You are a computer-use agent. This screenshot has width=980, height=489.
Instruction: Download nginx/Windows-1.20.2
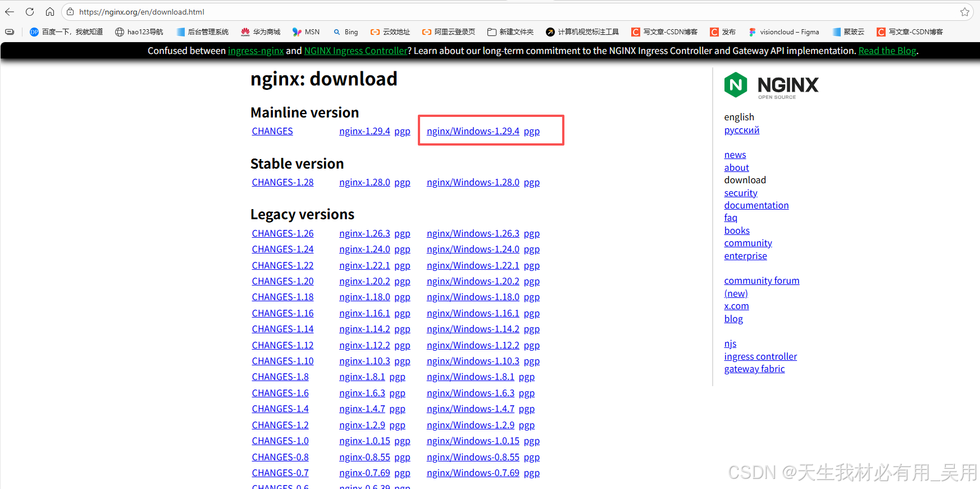[x=473, y=281]
